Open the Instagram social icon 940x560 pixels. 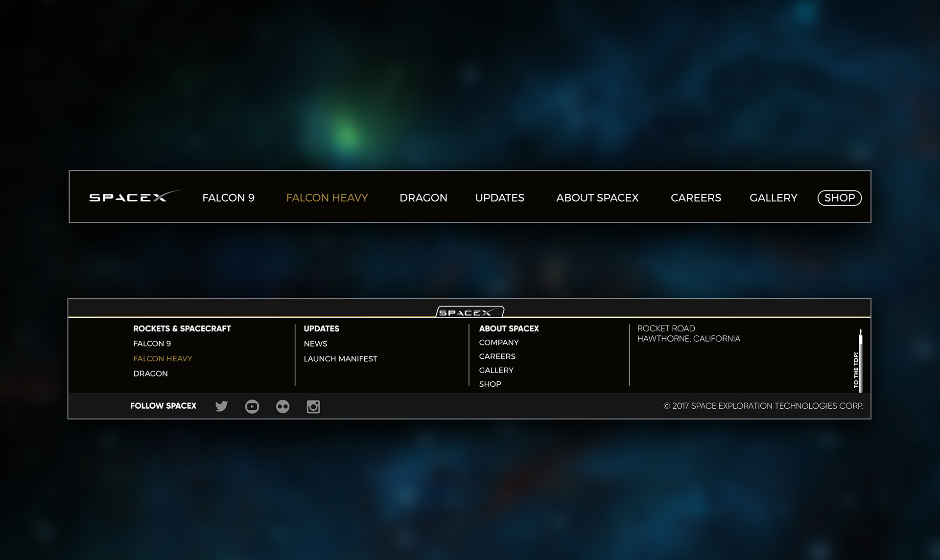pos(313,406)
